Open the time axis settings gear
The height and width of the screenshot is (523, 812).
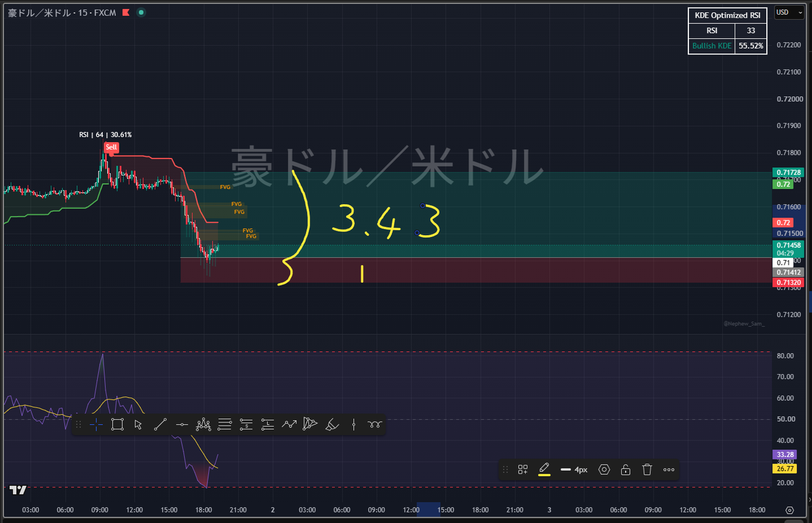790,510
